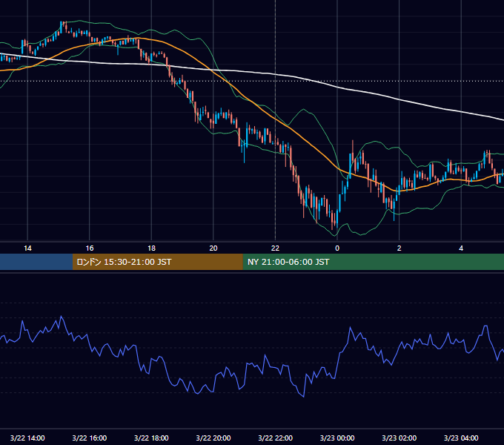Viewport: 504px width, 445px height.
Task: Click the 14 hour label on price chart axis
Action: (27, 248)
